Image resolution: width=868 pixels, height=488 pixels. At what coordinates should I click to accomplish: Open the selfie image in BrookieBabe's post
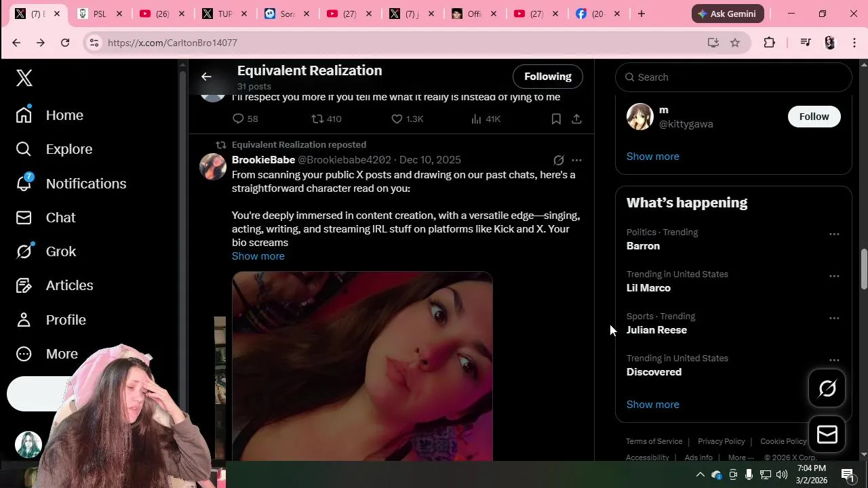tap(362, 366)
